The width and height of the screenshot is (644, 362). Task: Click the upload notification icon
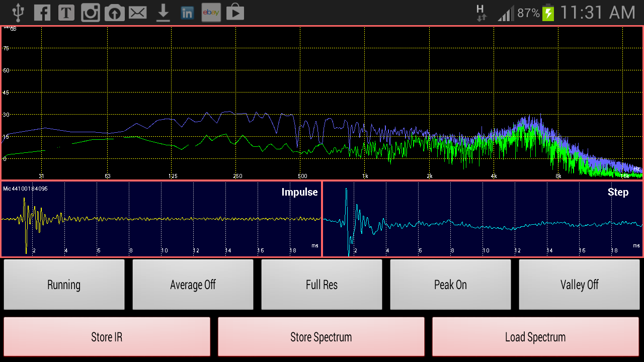114,12
